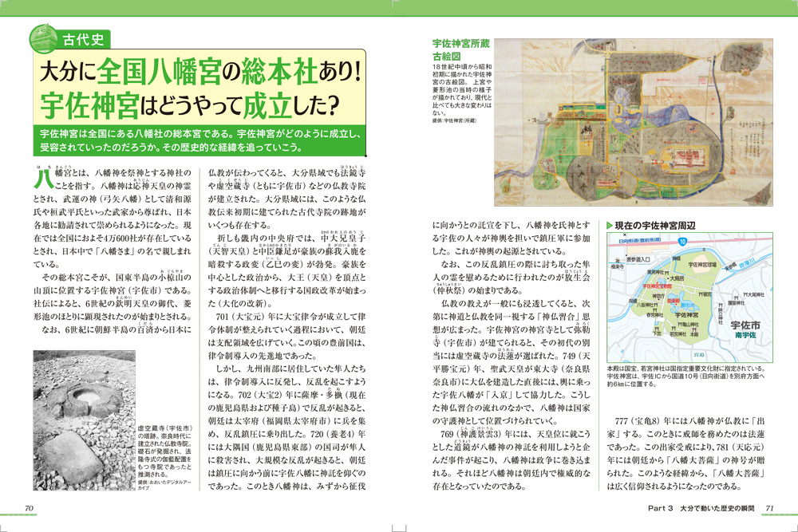Click the paragraph beginning しかし、九州南部に
The height and width of the screenshot is (532, 798).
(286, 428)
